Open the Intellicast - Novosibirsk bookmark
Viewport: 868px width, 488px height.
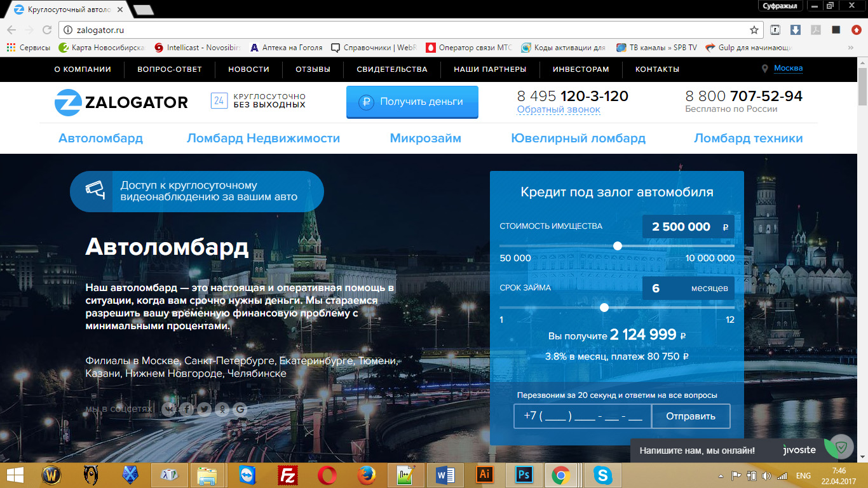click(198, 48)
